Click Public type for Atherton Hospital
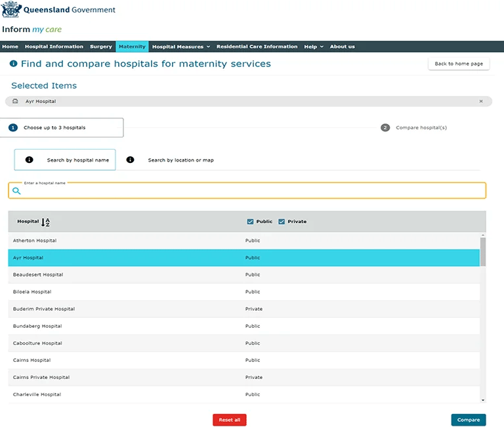The height and width of the screenshot is (427, 504). coord(253,240)
